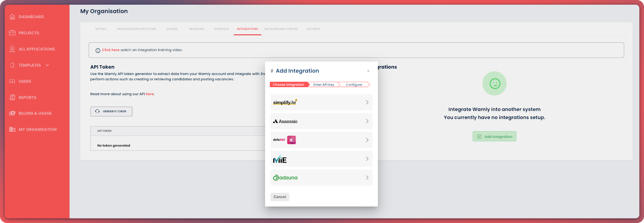644x223 pixels.
Task: Expand the Templates sidebar chevron
Action: [x=47, y=65]
